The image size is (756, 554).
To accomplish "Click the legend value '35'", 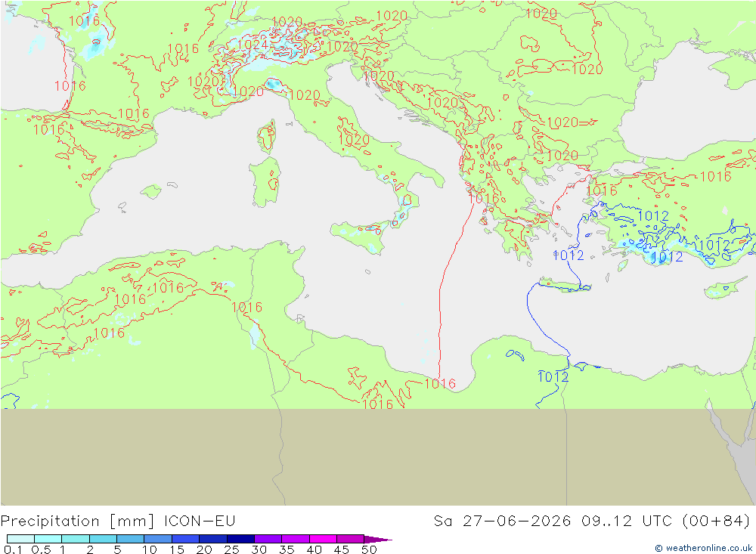I will coord(287,549).
